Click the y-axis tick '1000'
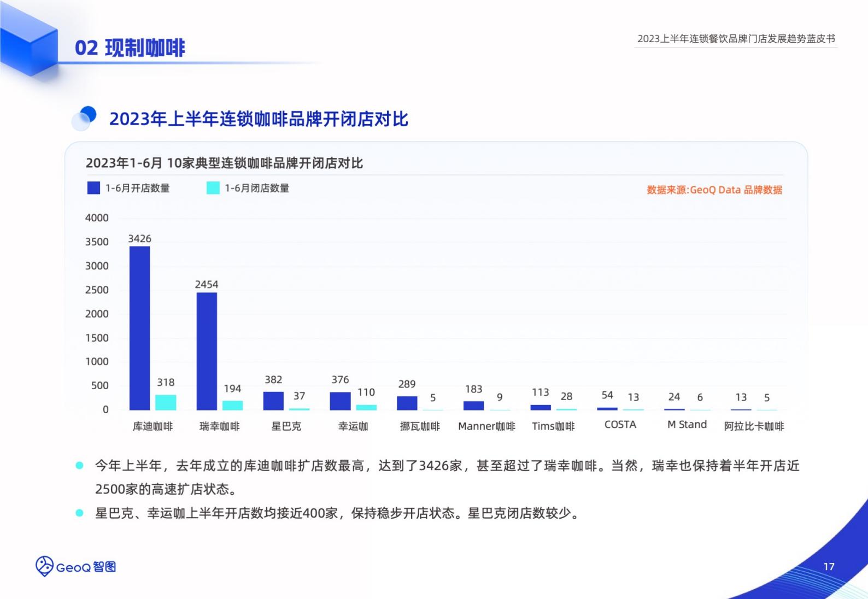The height and width of the screenshot is (599, 868). click(97, 361)
